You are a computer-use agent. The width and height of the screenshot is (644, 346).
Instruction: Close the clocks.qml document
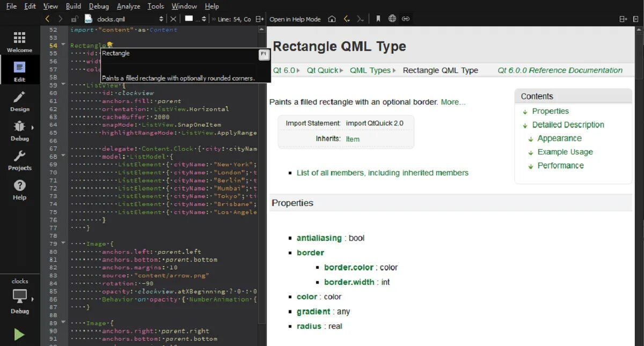tap(173, 19)
